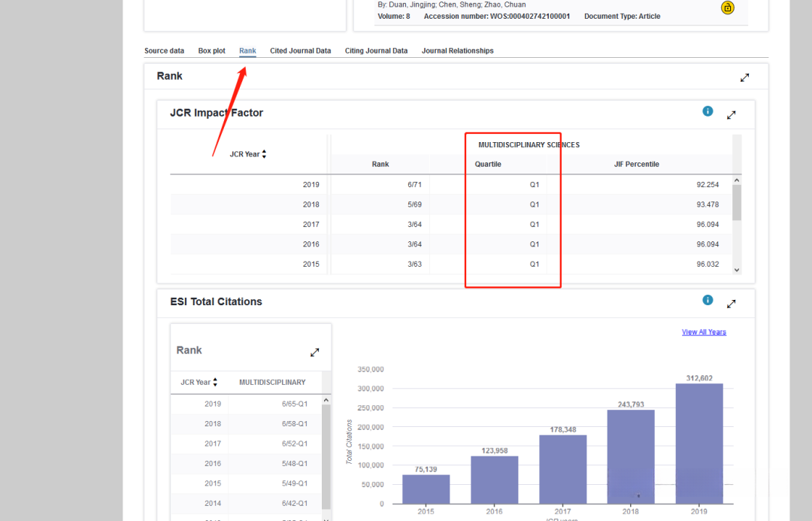The image size is (812, 521).
Task: Click ESI rank cell 6/58-Q1
Action: tap(295, 423)
